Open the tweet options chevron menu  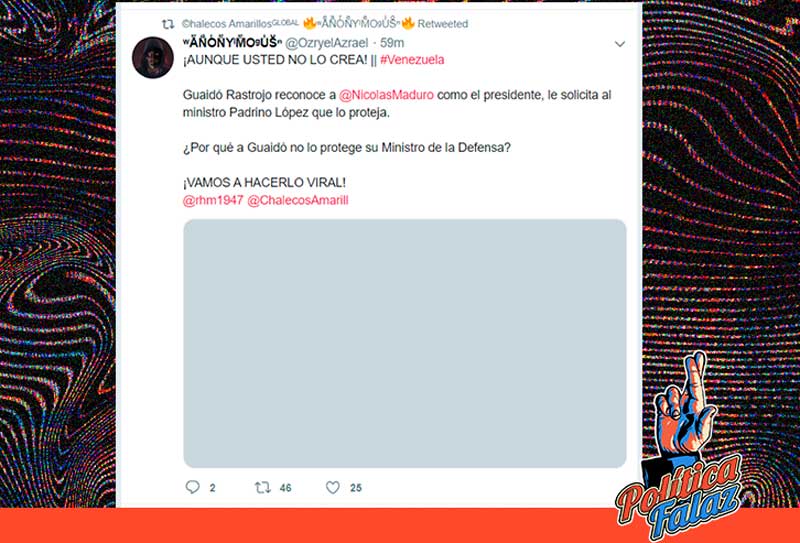tap(619, 44)
